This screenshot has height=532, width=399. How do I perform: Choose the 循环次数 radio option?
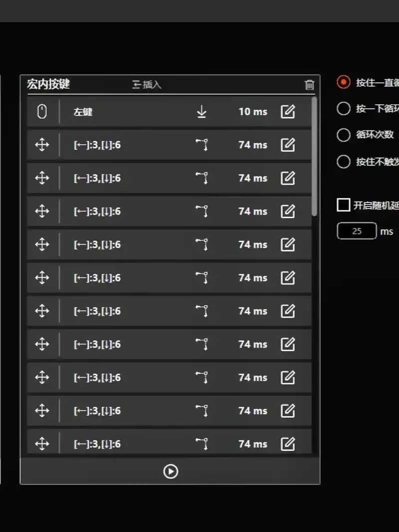343,135
